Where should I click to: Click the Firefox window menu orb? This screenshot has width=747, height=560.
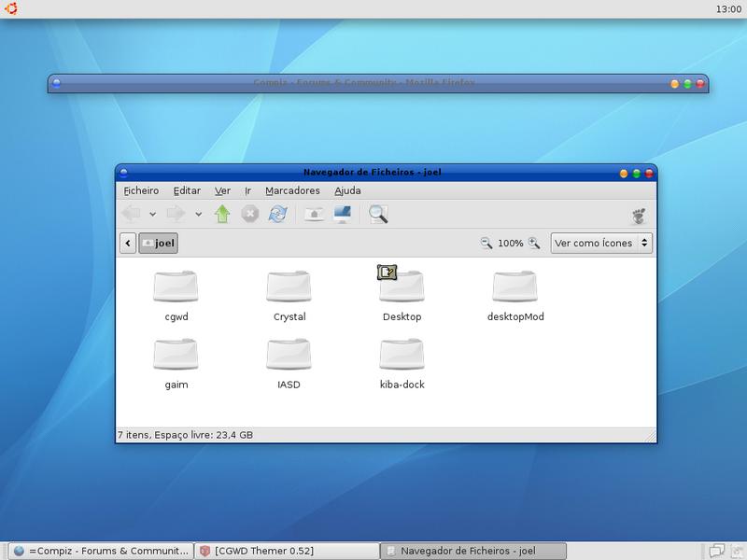click(x=57, y=83)
